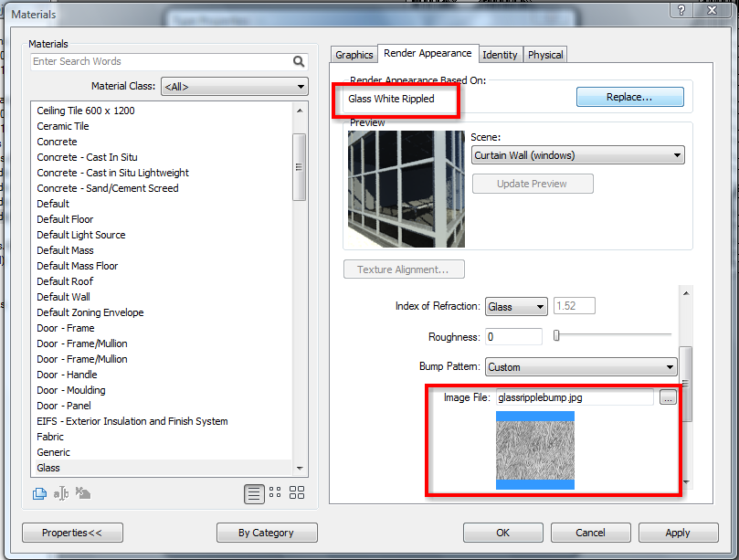Click the Roughness value field
Viewport: 739px width, 560px height.
point(513,336)
